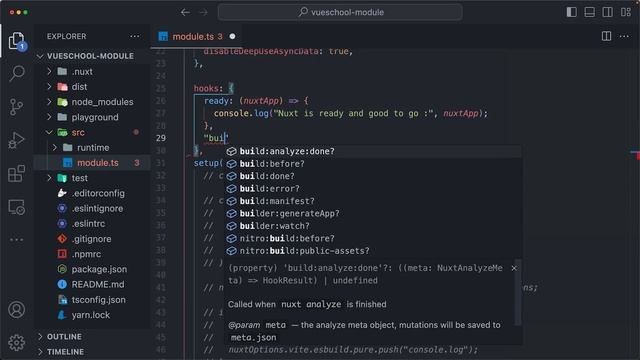Select build:before? suggestion

coord(373,164)
